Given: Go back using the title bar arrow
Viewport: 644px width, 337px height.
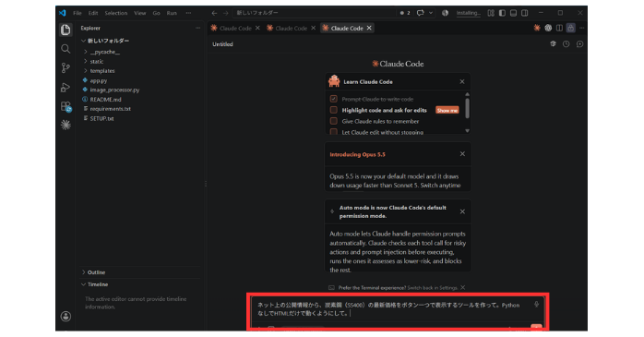Looking at the screenshot, I should click(x=214, y=13).
